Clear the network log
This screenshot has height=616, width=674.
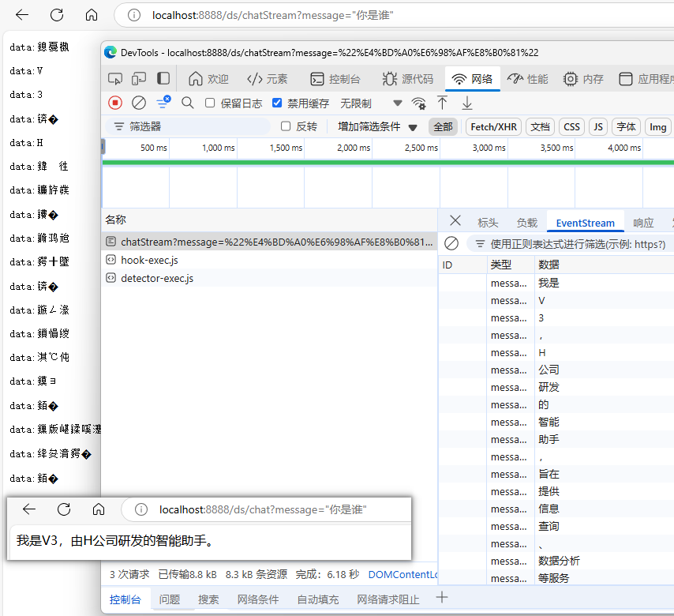[x=139, y=103]
